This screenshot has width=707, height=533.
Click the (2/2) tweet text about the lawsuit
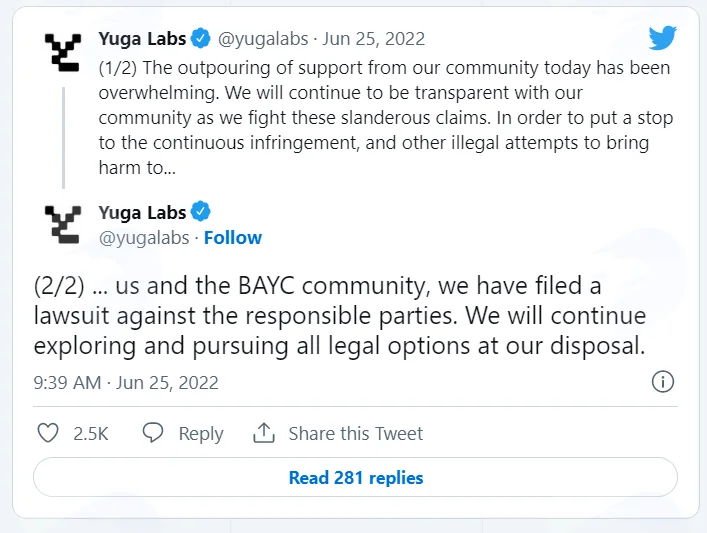[340, 316]
